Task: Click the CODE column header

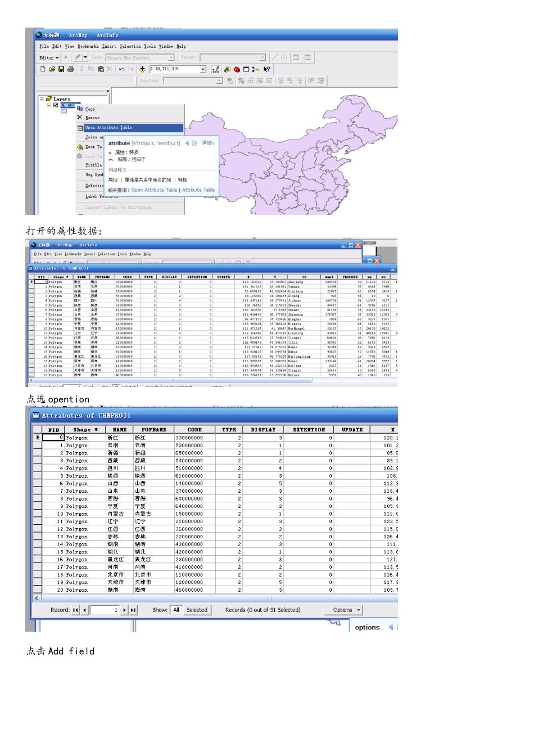Action: (194, 430)
